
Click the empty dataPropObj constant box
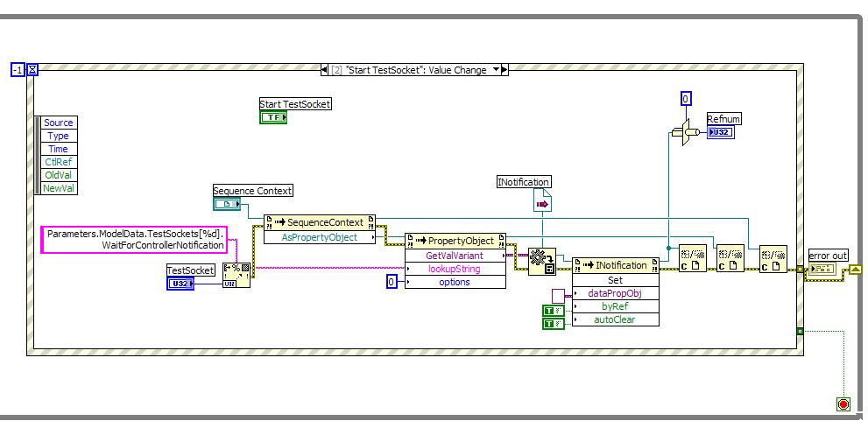559,296
